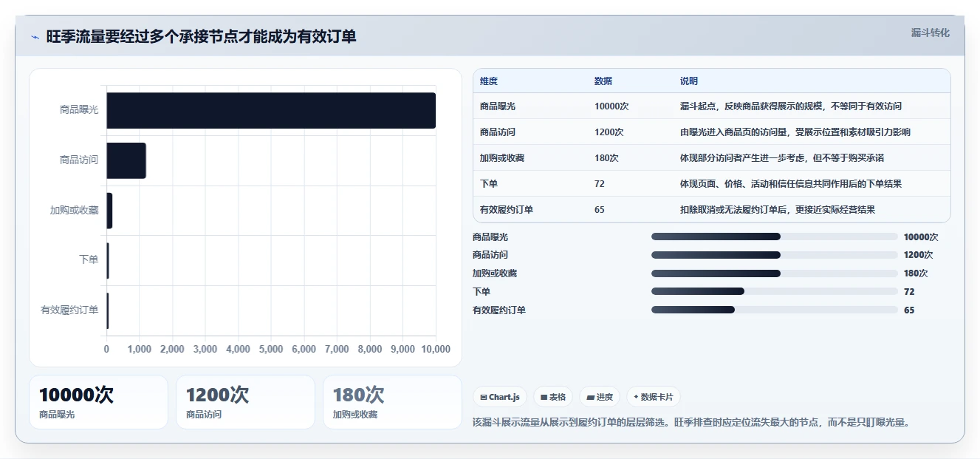Click the 10000次 cell in the table
The width and height of the screenshot is (980, 459).
pyautogui.click(x=611, y=106)
